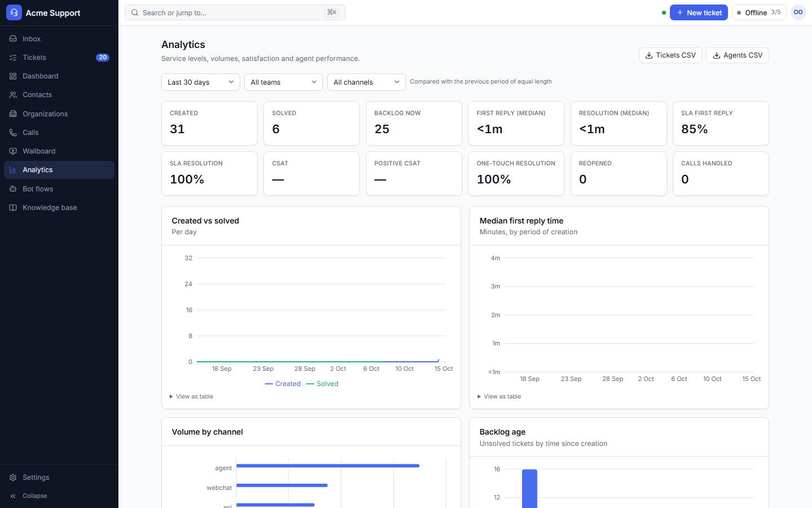Click the Wallboard monitor icon
The width and height of the screenshot is (812, 508).
pos(13,151)
